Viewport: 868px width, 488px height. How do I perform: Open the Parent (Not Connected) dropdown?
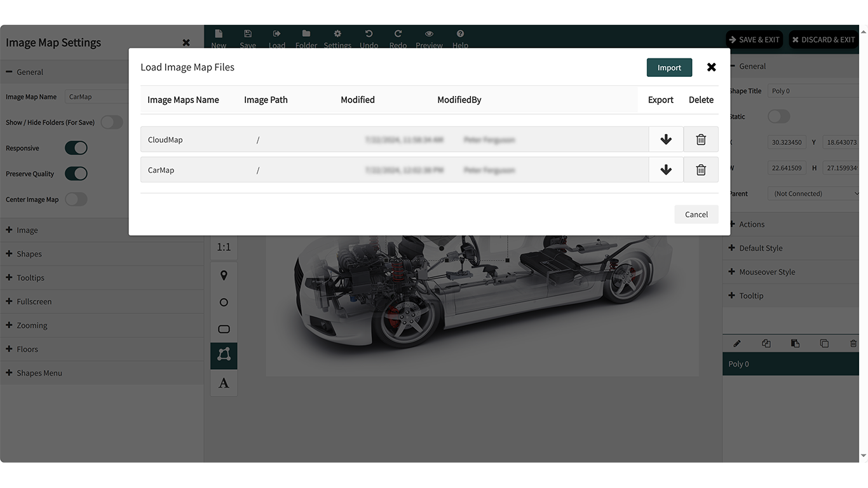click(814, 193)
